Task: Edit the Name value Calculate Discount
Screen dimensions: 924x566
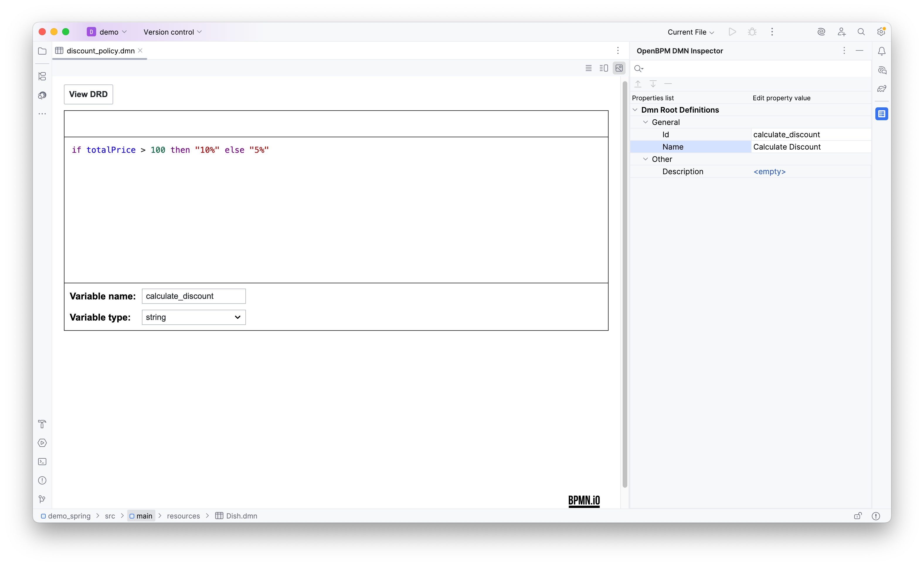Action: (811, 147)
